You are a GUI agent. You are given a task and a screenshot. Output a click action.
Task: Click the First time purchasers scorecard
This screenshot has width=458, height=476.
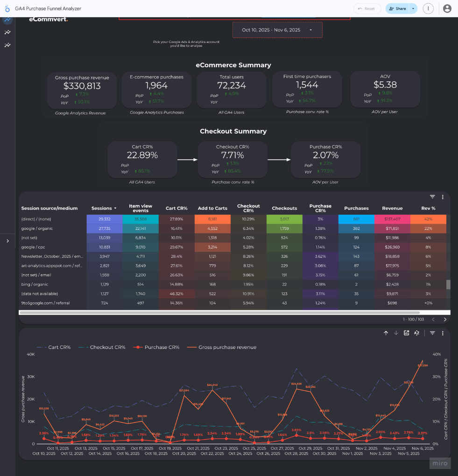click(307, 89)
